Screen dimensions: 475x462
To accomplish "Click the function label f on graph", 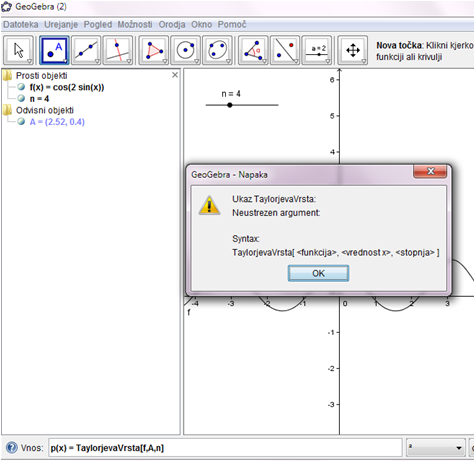I will (189, 312).
